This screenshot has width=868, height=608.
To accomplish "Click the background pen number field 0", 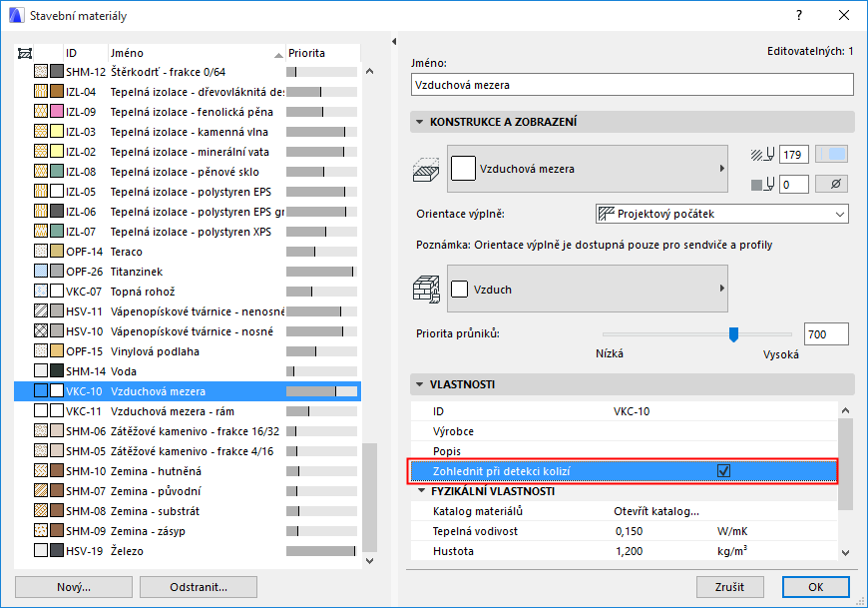I will 793,184.
